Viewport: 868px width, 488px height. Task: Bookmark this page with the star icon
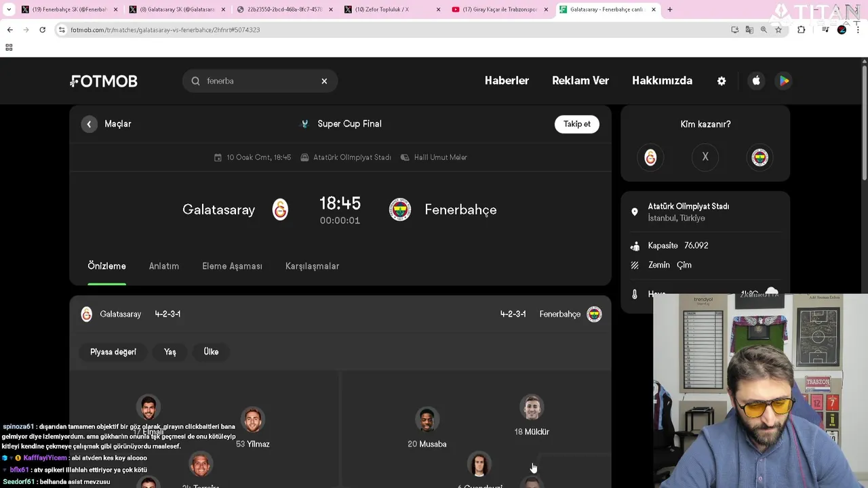click(x=778, y=30)
